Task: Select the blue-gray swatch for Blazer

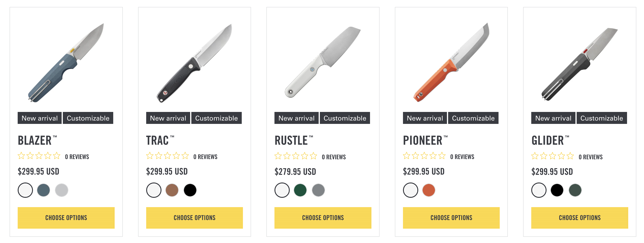Action: pyautogui.click(x=43, y=190)
